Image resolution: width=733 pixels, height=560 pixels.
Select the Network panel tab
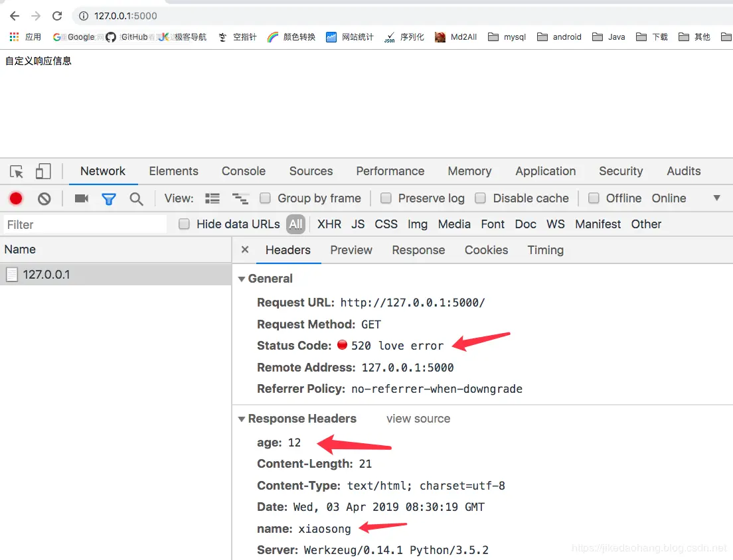pos(103,171)
